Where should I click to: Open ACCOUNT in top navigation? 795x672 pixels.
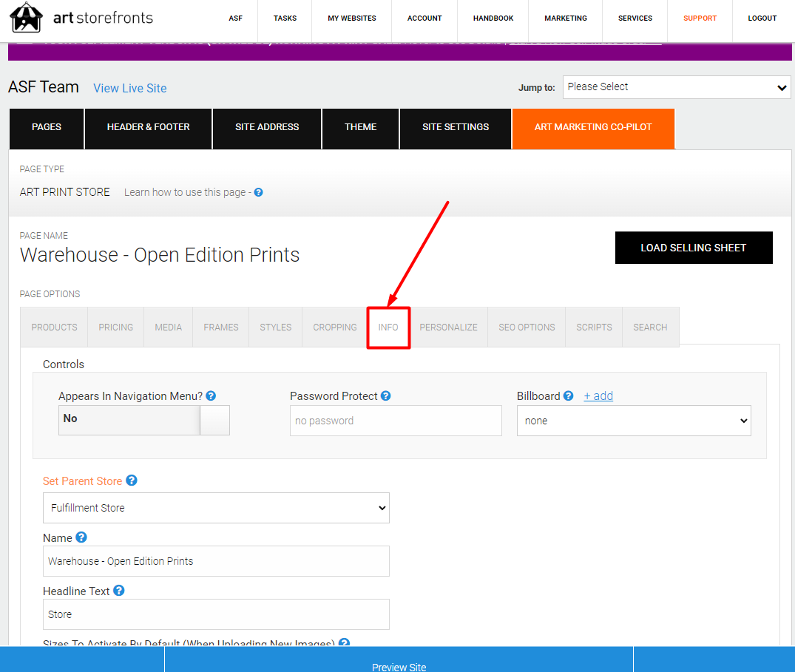(424, 18)
